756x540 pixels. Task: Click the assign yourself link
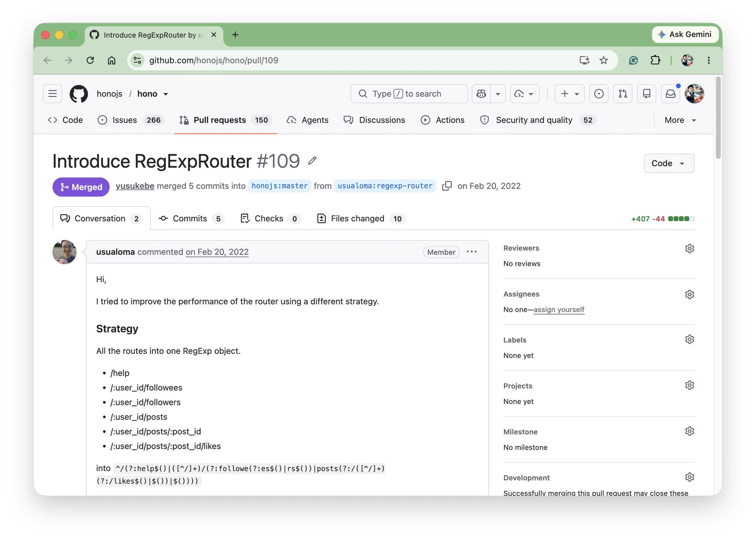[x=559, y=309]
